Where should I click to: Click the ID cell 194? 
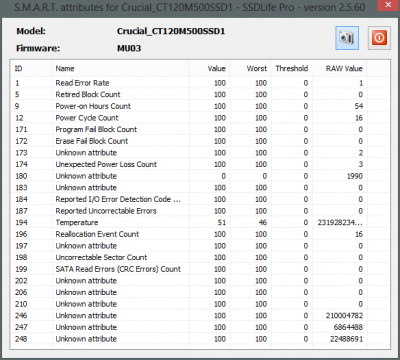[x=21, y=222]
